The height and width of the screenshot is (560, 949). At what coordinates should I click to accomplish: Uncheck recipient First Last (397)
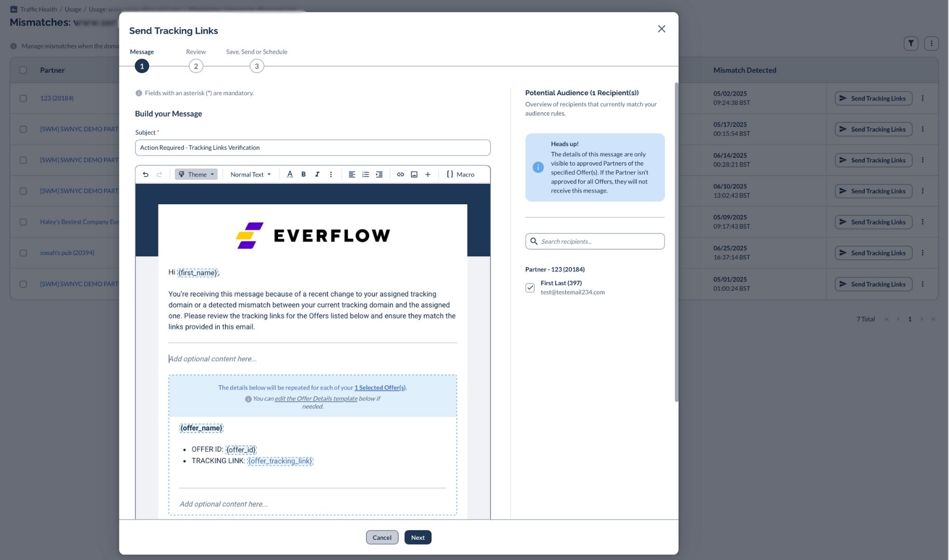click(530, 288)
